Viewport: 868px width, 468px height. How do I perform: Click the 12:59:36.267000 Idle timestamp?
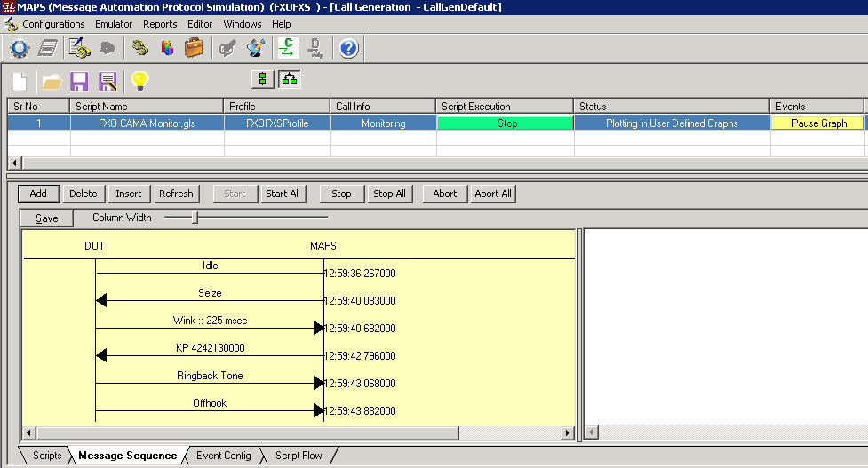(360, 274)
